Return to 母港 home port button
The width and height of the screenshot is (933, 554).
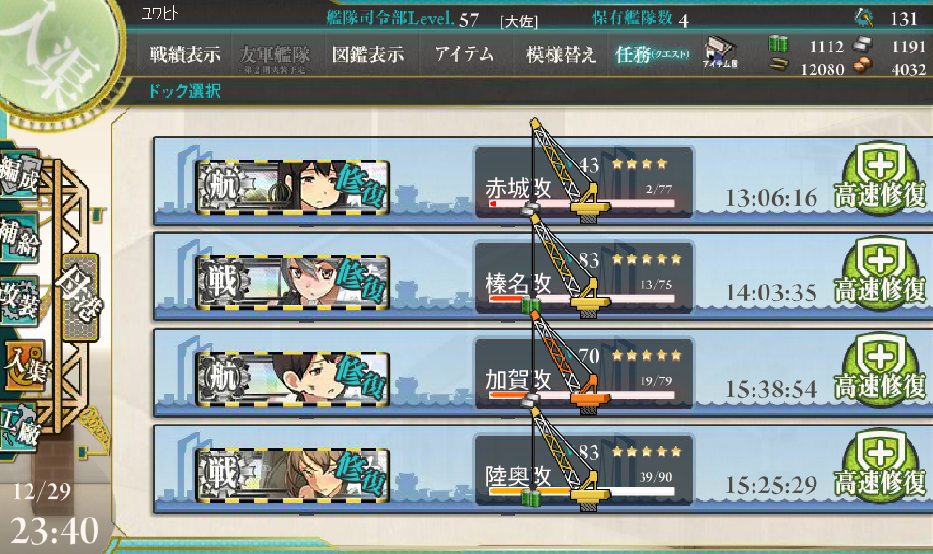point(80,298)
